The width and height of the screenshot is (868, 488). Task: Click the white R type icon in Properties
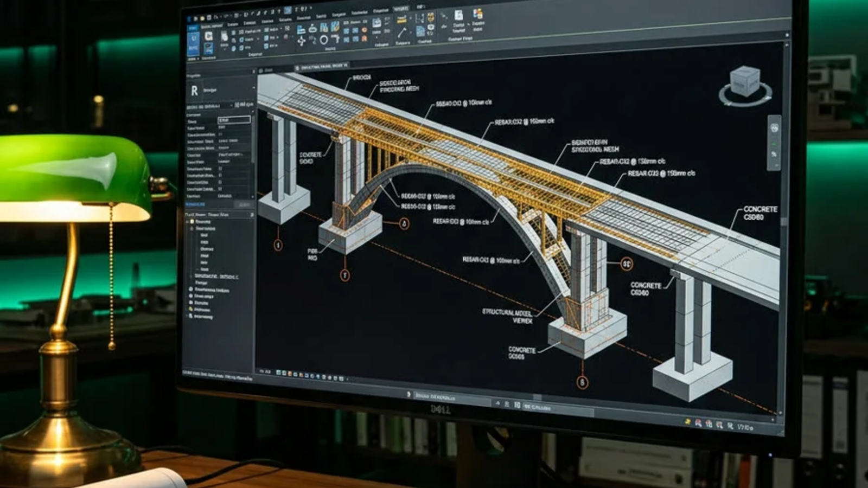[x=194, y=91]
